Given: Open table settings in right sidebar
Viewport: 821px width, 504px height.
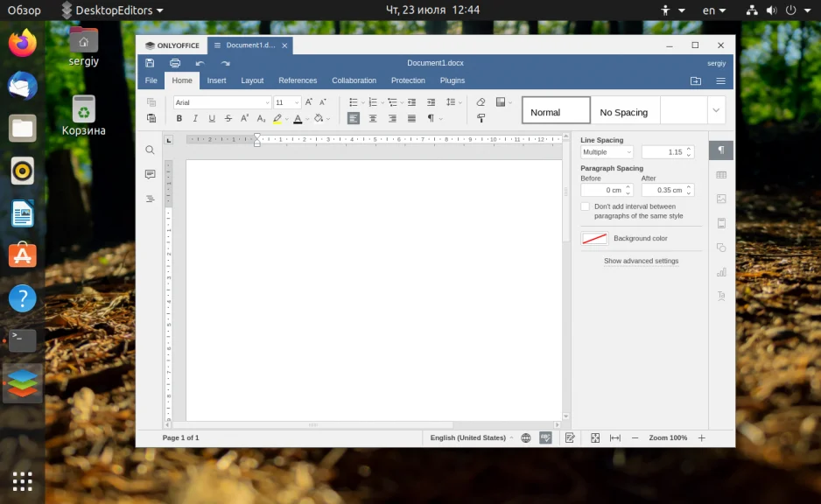Looking at the screenshot, I should 721,175.
